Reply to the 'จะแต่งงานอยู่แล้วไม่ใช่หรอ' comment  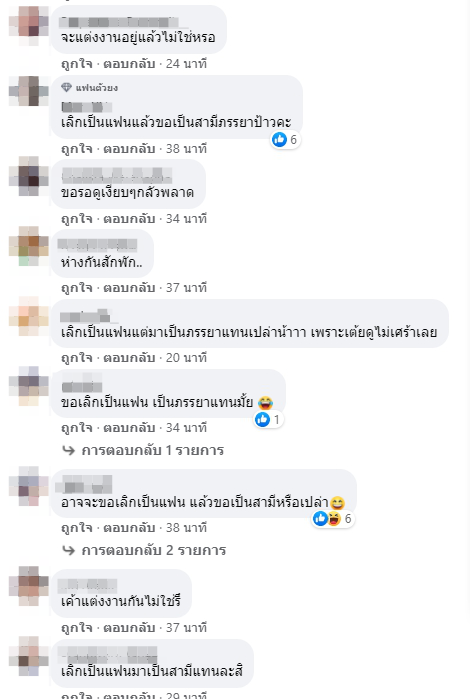click(x=129, y=64)
